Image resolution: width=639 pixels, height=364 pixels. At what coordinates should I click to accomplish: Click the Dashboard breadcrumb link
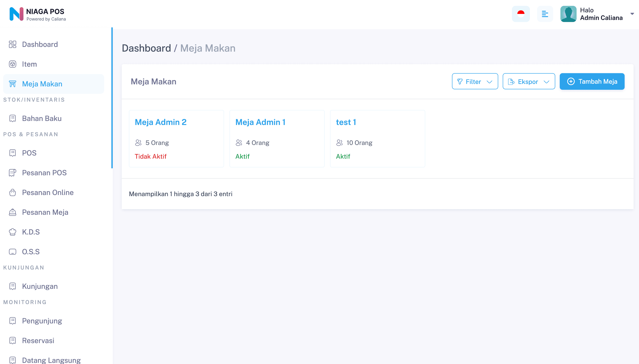(x=146, y=48)
